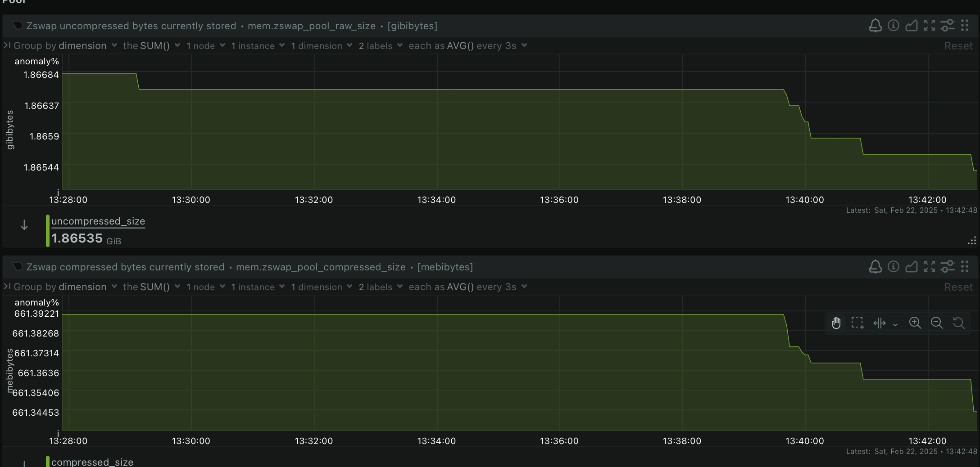Click the 1.86535 GiB value
Screen dimensions: 980x467
tap(86, 238)
